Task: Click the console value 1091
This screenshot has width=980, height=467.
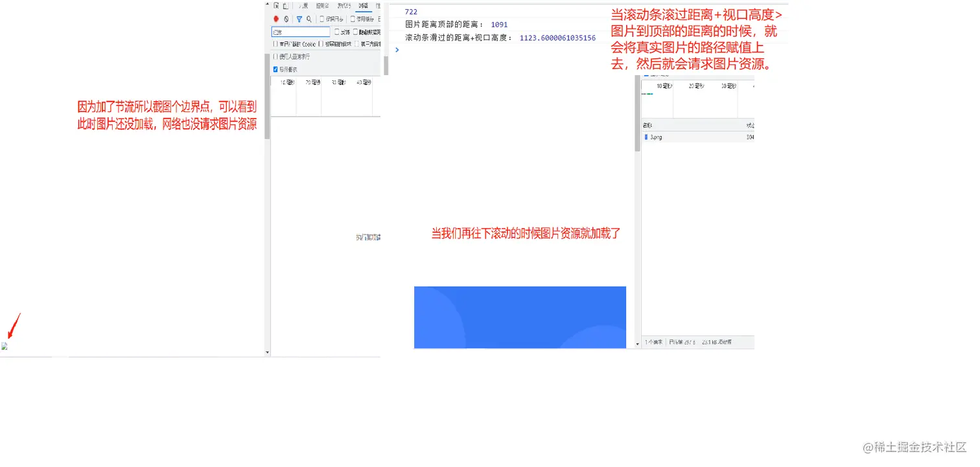Action: (x=499, y=25)
